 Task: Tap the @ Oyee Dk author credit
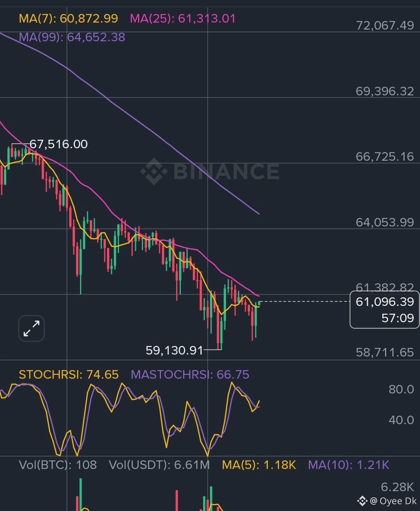coord(393,501)
